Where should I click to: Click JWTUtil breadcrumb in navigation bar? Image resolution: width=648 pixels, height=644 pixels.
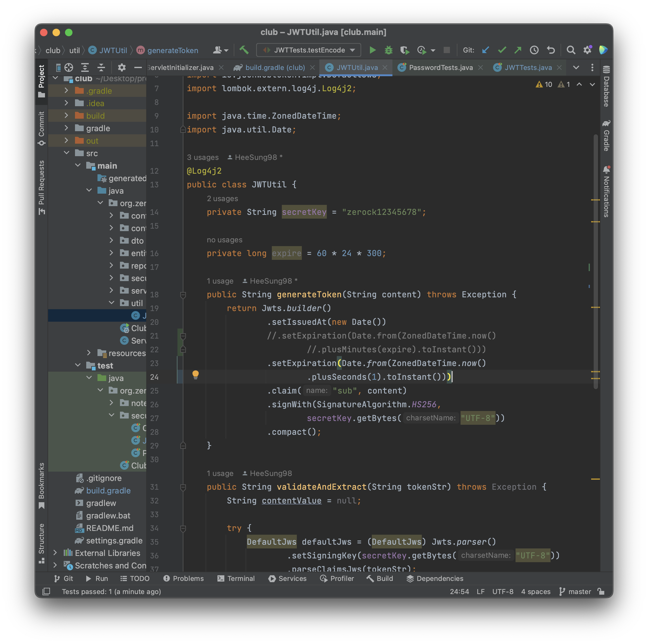(108, 51)
